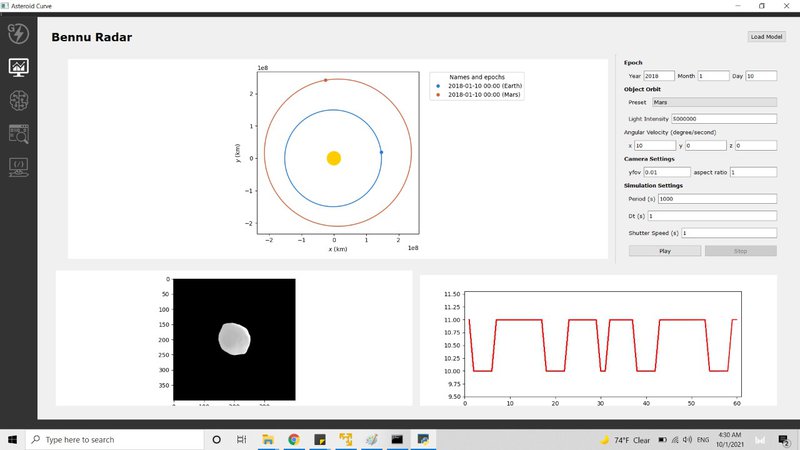Click the angular velocity y field
Viewport: 800px width, 450px height.
click(x=705, y=146)
